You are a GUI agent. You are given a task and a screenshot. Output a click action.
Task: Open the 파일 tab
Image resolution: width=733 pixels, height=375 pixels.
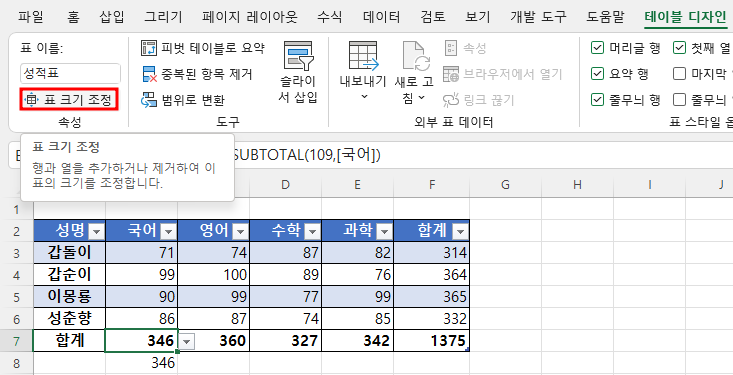(31, 17)
